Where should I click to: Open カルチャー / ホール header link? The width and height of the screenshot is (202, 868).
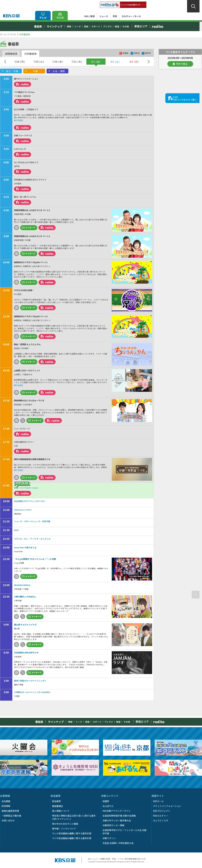pyautogui.click(x=131, y=16)
